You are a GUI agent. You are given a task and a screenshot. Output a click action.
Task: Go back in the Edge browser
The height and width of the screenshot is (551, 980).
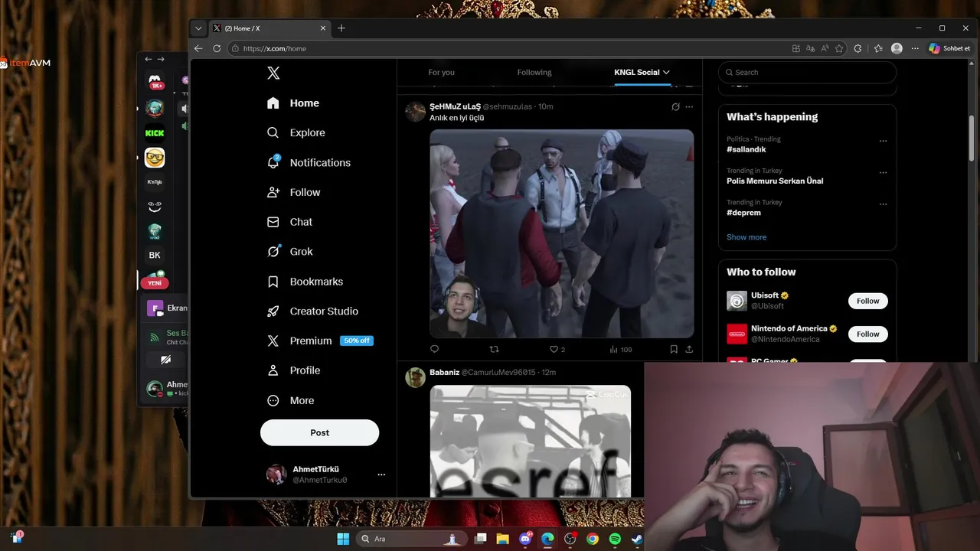coord(198,48)
